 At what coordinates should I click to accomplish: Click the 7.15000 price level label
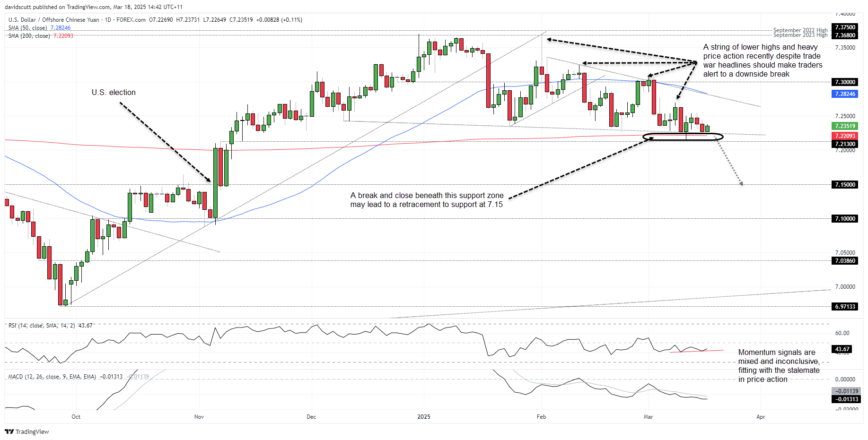(x=845, y=185)
